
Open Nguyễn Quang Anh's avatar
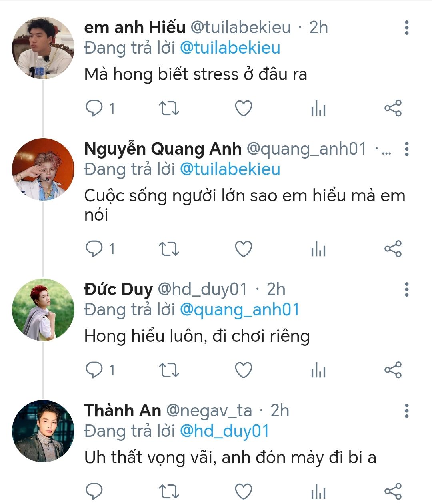pyautogui.click(x=43, y=169)
